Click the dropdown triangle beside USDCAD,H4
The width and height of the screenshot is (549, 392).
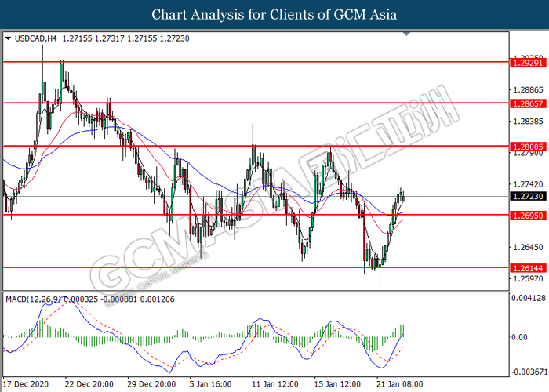click(8, 38)
